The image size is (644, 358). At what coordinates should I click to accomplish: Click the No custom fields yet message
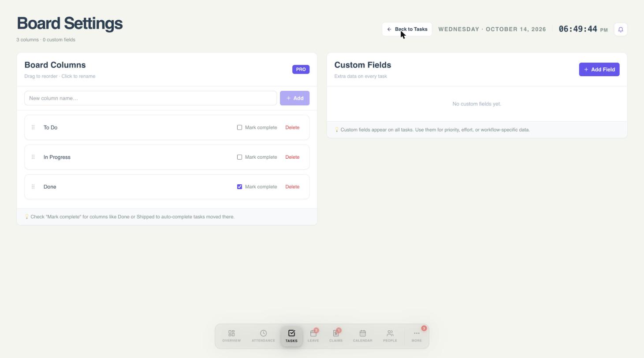(477, 104)
